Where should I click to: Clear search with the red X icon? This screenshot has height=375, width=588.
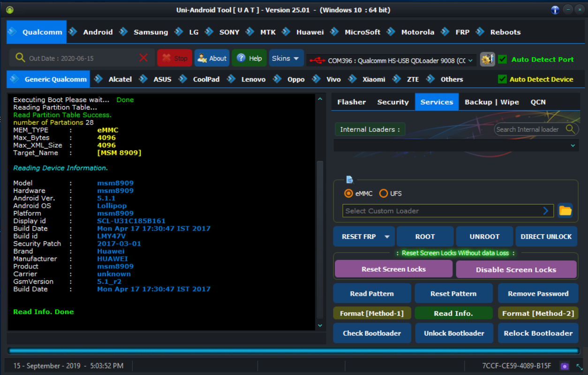coord(143,58)
